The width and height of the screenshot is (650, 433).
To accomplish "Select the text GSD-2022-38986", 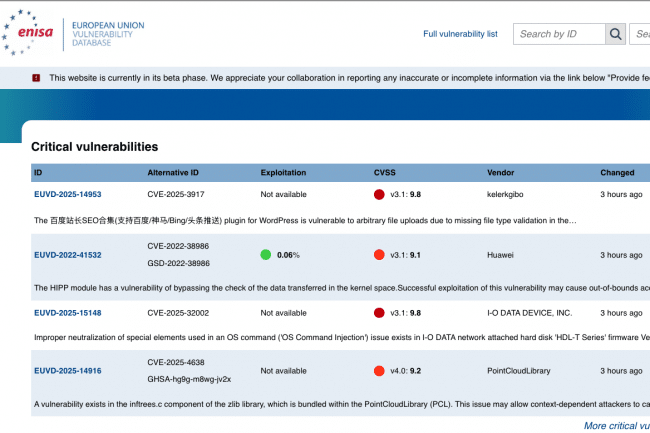I will (178, 263).
